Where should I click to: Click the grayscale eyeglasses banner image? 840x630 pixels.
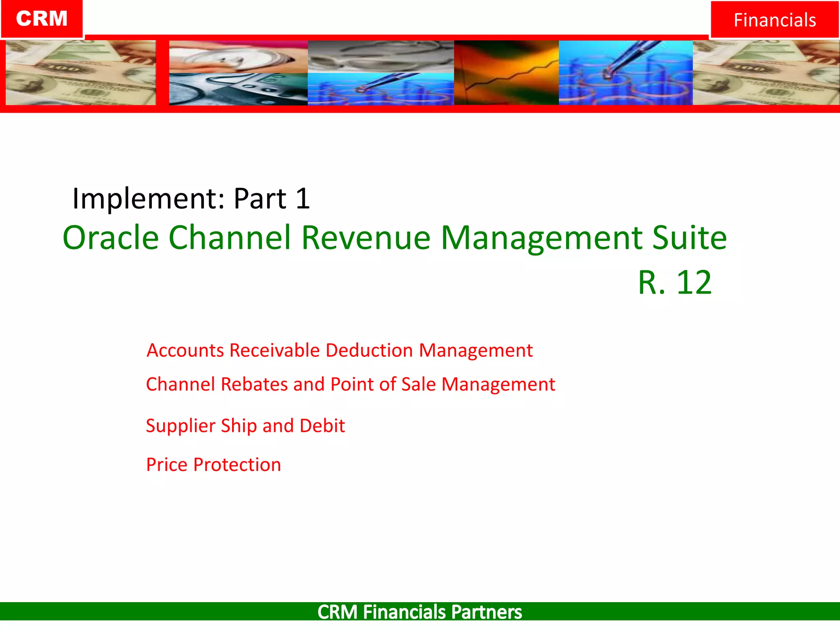[x=381, y=57]
